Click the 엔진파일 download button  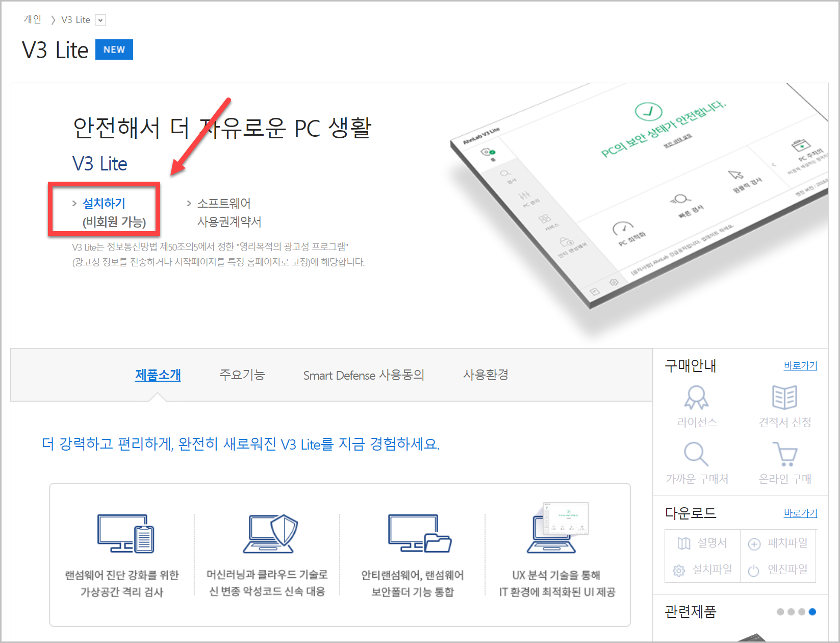coord(778,570)
